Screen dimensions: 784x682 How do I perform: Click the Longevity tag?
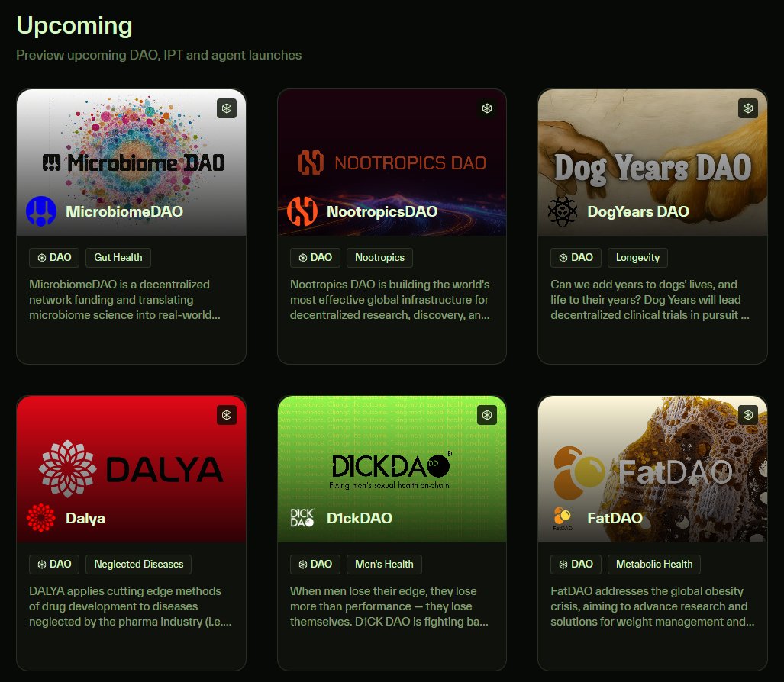637,257
